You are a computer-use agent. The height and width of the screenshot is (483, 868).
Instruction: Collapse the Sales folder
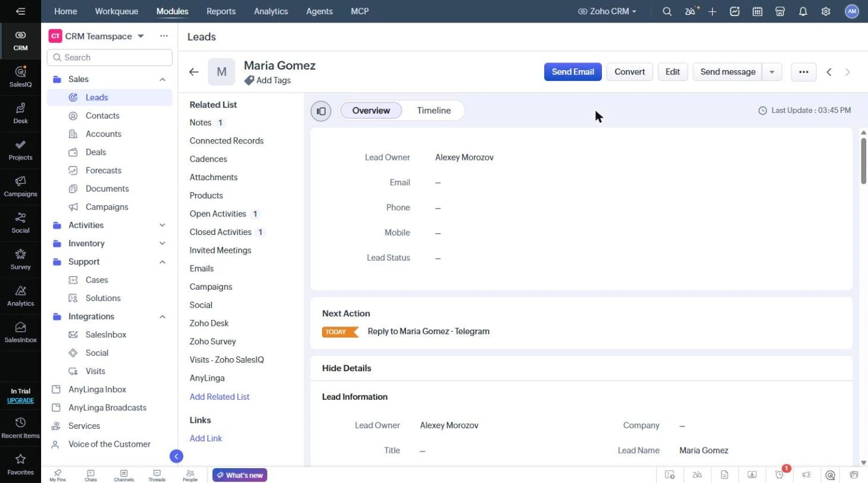tap(163, 79)
